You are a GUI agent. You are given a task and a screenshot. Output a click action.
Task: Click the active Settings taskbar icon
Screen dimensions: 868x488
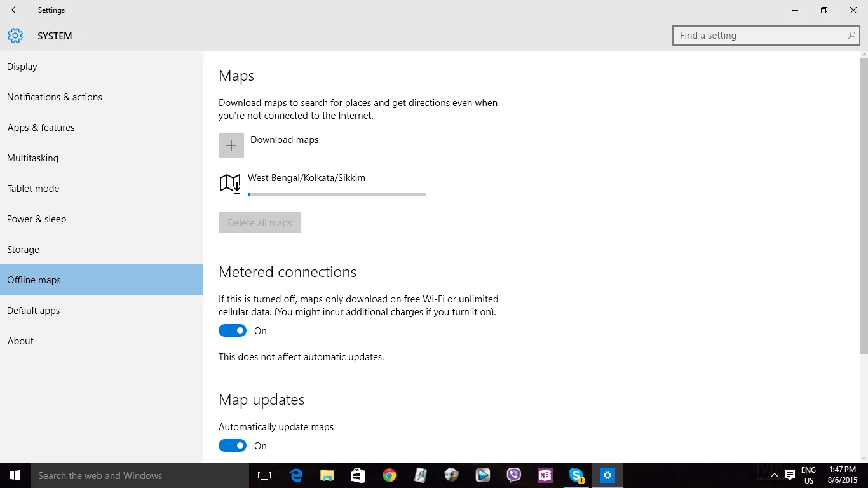(x=607, y=475)
